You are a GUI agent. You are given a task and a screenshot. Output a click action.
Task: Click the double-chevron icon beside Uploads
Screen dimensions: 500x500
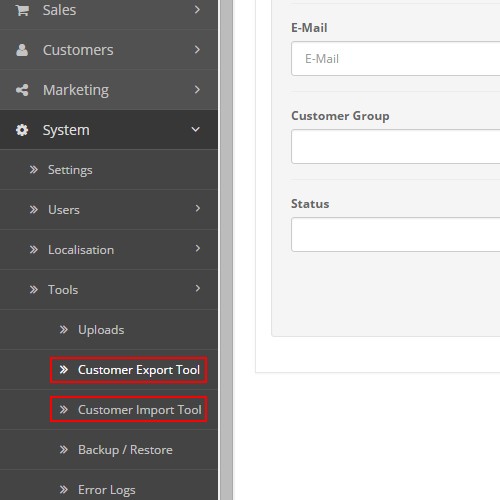click(63, 330)
